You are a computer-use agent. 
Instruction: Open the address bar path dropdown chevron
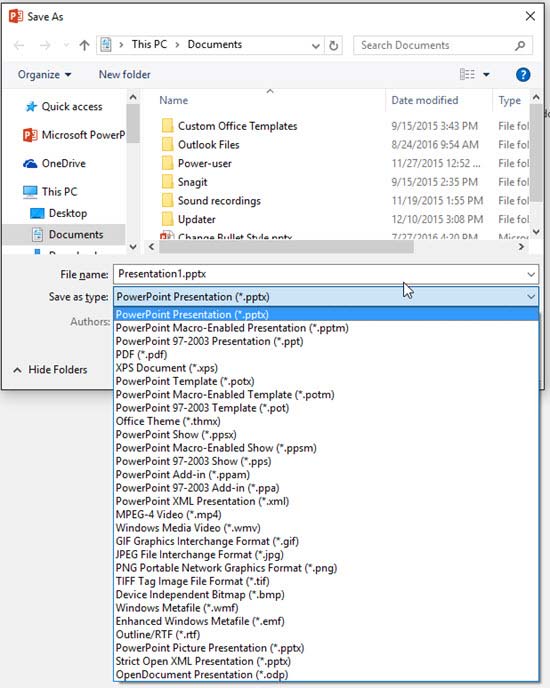(315, 46)
